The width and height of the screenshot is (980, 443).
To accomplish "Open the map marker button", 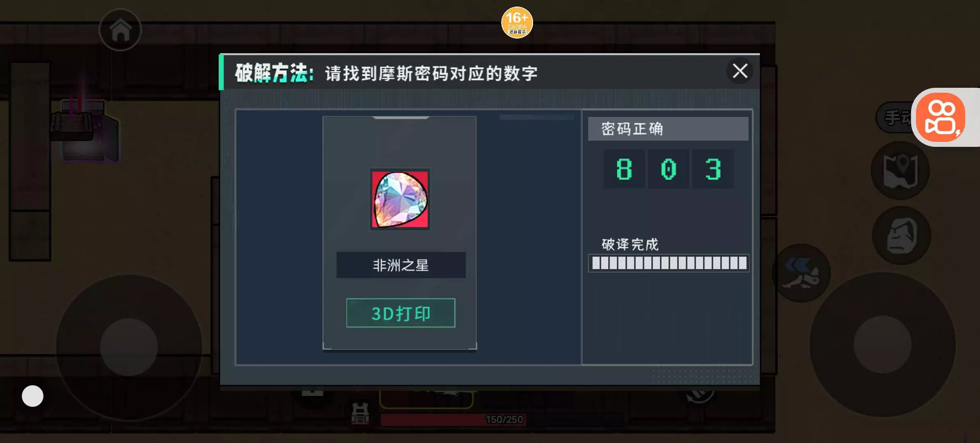I will (901, 171).
